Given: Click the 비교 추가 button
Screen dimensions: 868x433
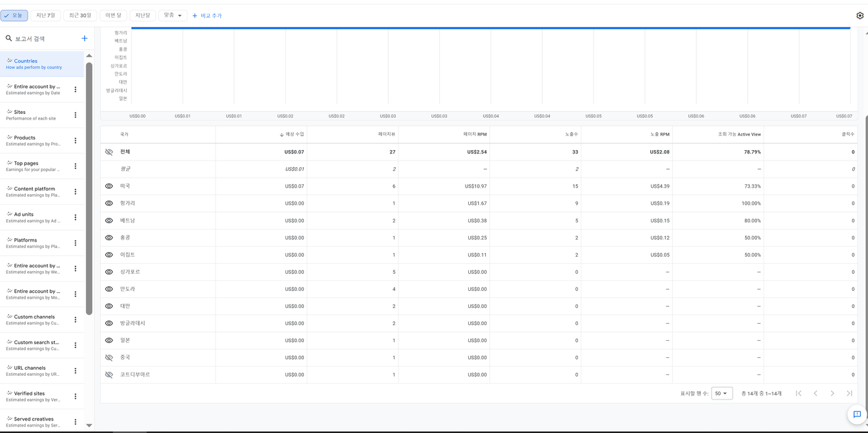Looking at the screenshot, I should coord(207,16).
